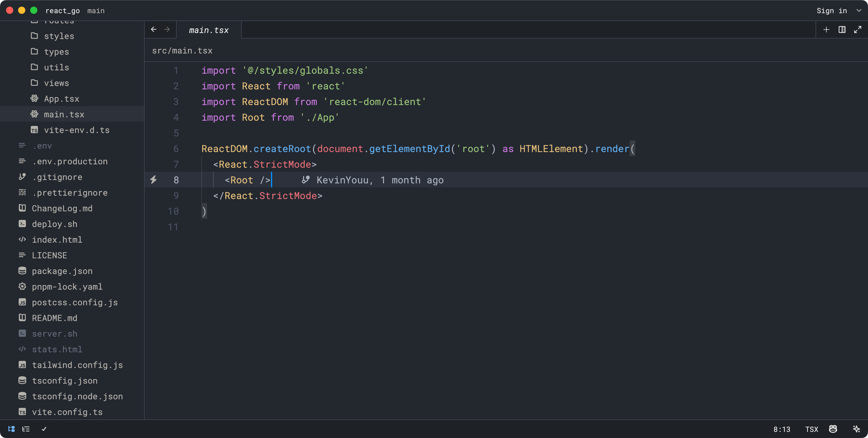
Task: Click the Sign in button
Action: (832, 11)
